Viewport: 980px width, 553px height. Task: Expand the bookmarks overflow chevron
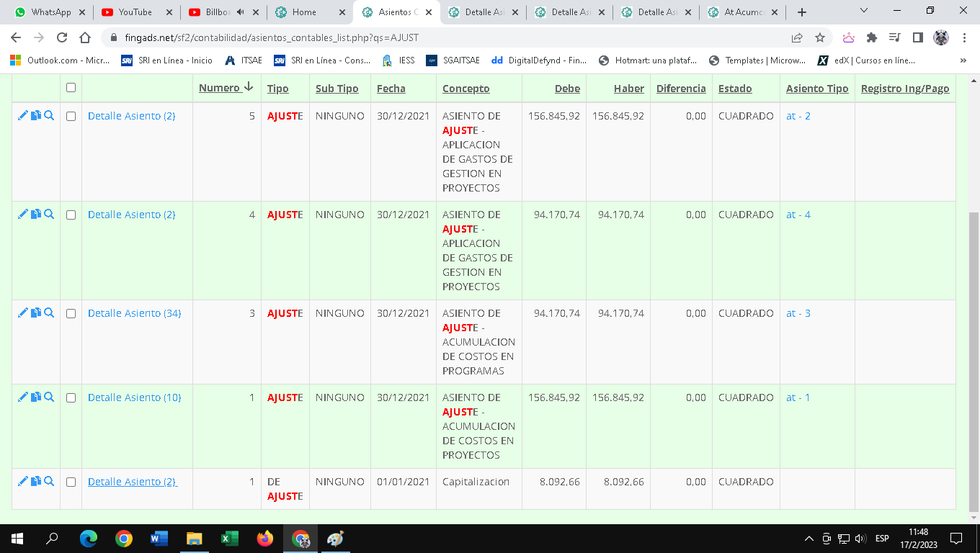pyautogui.click(x=963, y=60)
